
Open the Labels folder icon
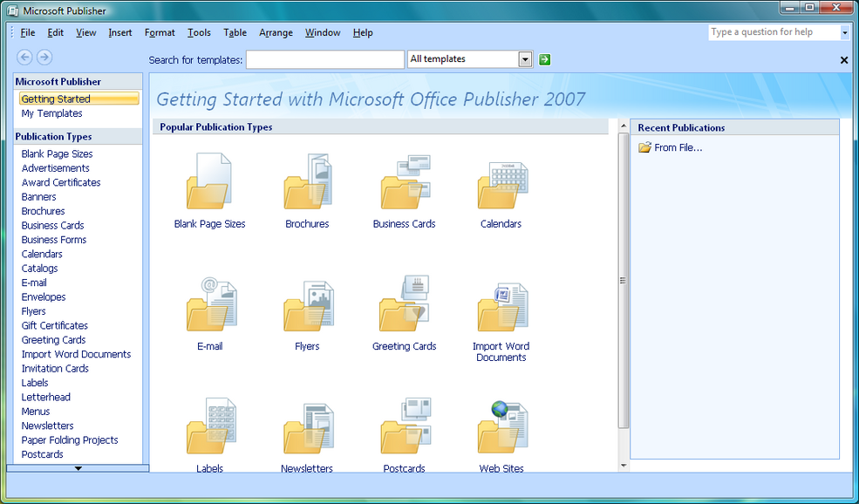click(x=210, y=426)
